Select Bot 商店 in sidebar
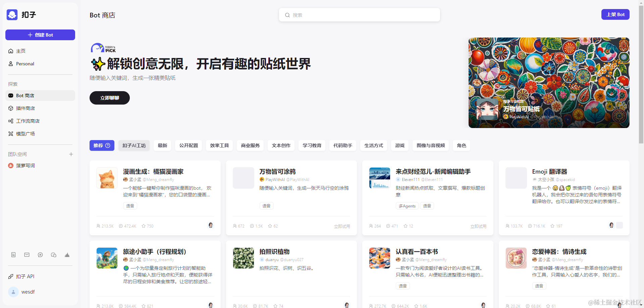Viewport: 644px width, 308px height. pos(40,96)
